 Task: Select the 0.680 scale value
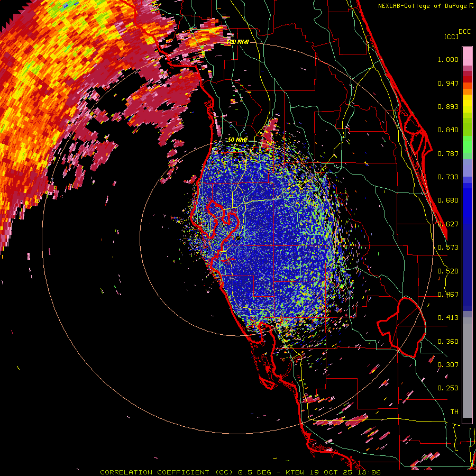coord(448,200)
